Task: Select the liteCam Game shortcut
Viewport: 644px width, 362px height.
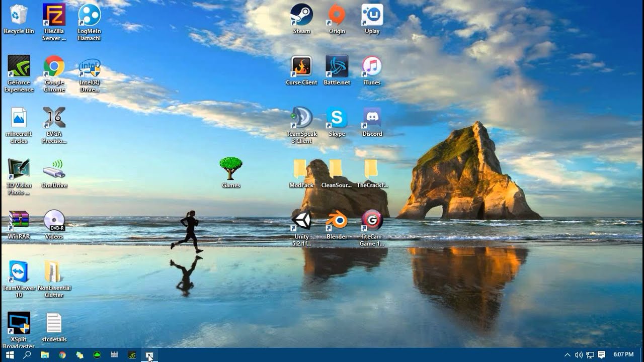Action: (372, 228)
